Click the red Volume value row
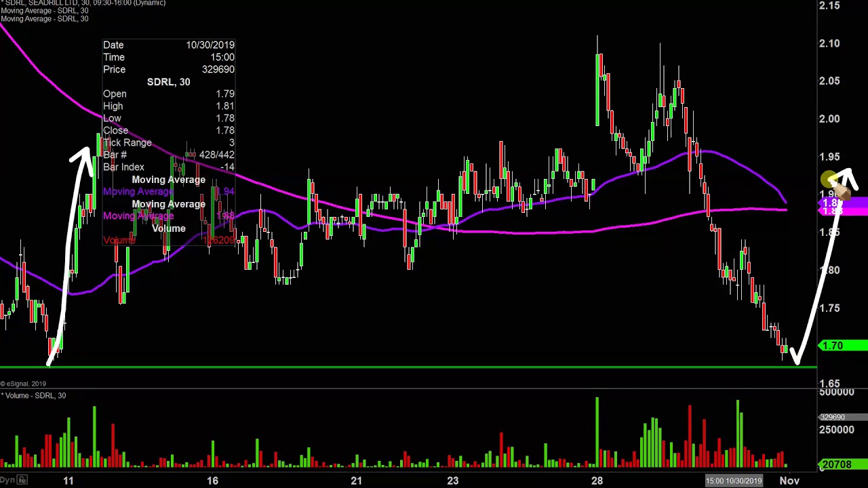This screenshot has width=868, height=488. point(168,241)
